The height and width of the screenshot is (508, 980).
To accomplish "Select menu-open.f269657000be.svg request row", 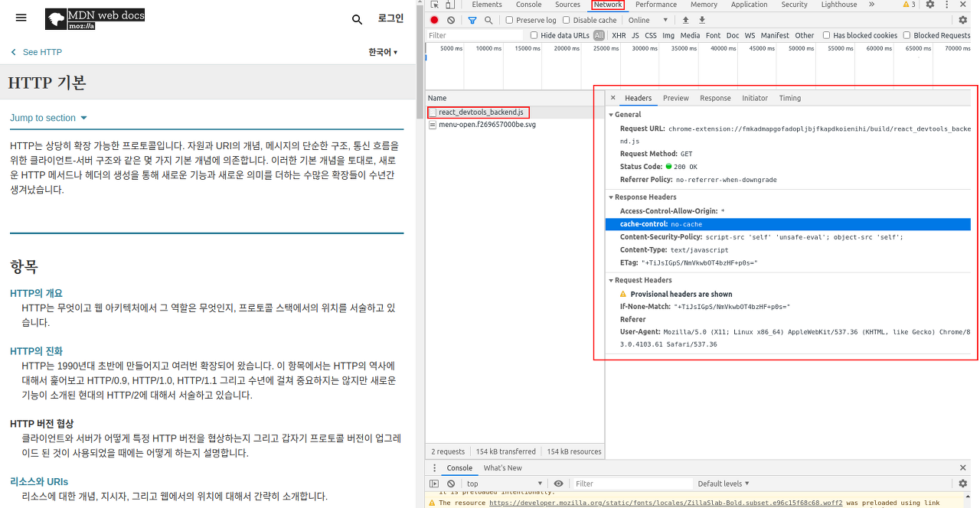I will click(x=514, y=125).
